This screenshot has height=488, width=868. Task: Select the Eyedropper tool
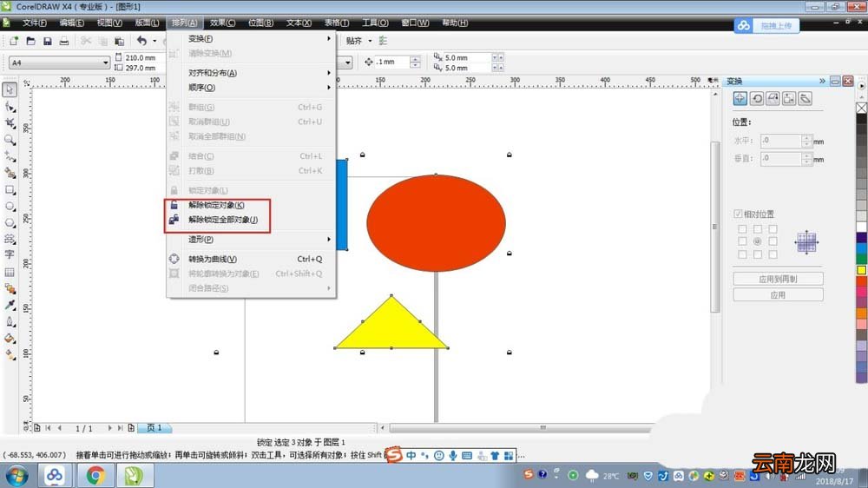pyautogui.click(x=10, y=305)
